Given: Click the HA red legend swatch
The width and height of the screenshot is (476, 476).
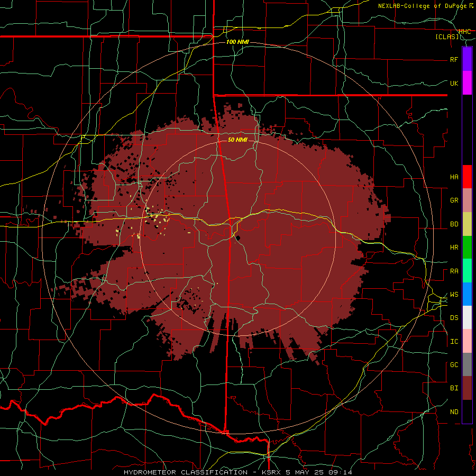Looking at the screenshot, I should tap(467, 177).
